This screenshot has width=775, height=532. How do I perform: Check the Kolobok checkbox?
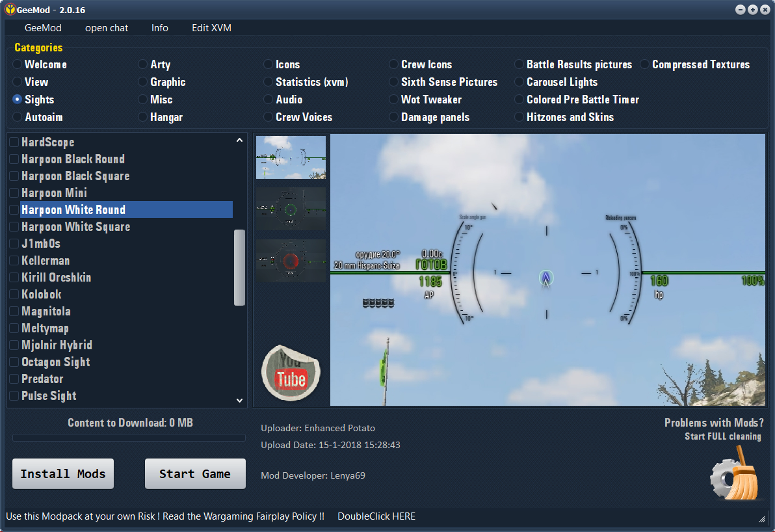tap(14, 294)
